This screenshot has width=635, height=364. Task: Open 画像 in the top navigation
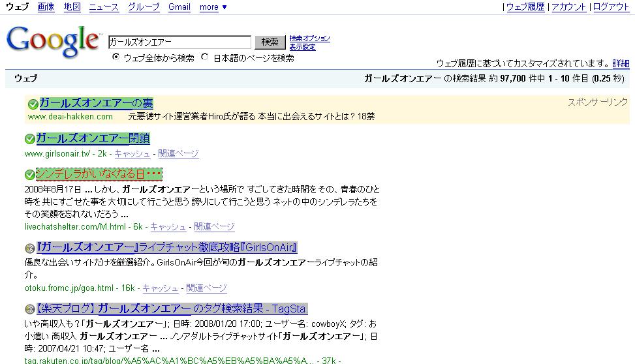click(46, 7)
